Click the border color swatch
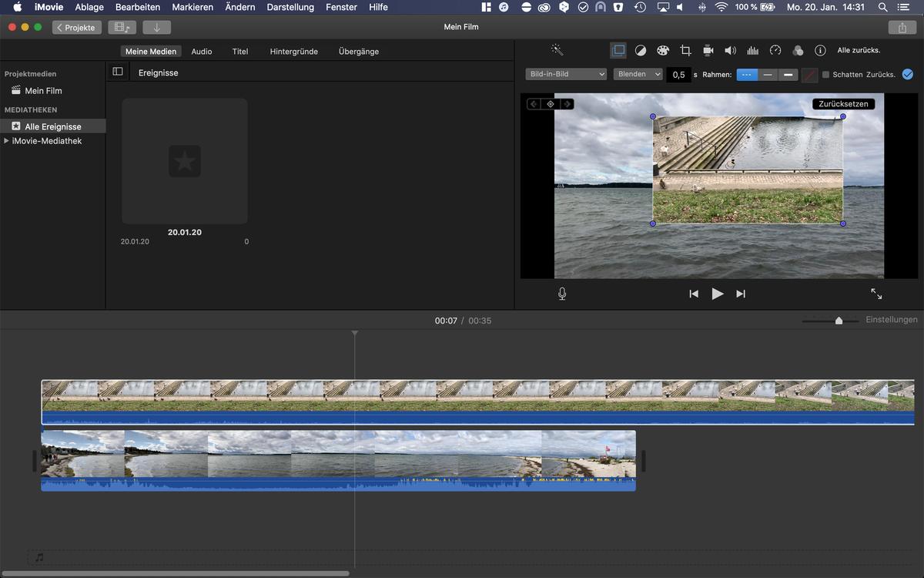Viewport: 924px width, 578px height. (808, 75)
